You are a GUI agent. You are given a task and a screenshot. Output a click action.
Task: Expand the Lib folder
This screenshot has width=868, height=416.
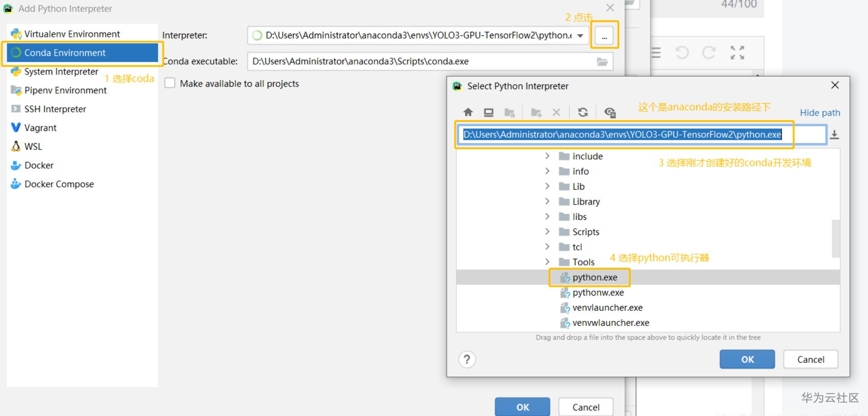coord(547,186)
